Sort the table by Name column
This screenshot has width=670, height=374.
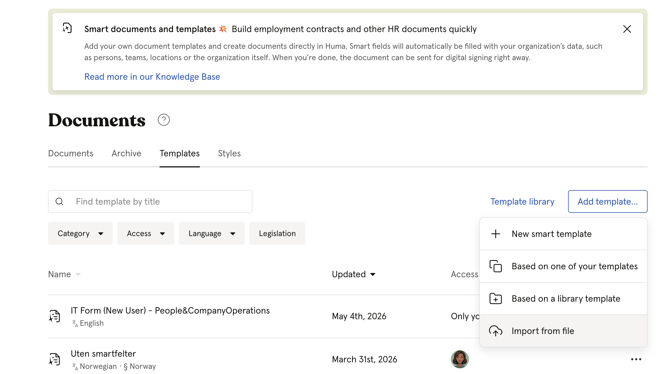[x=64, y=274]
